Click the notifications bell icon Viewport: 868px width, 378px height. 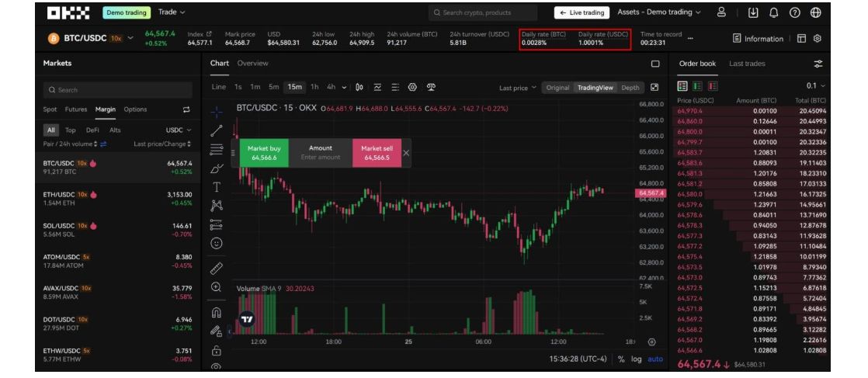tap(773, 12)
